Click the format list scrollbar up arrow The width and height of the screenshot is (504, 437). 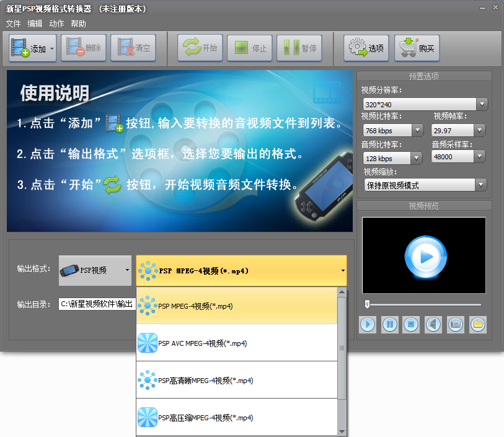tap(342, 292)
